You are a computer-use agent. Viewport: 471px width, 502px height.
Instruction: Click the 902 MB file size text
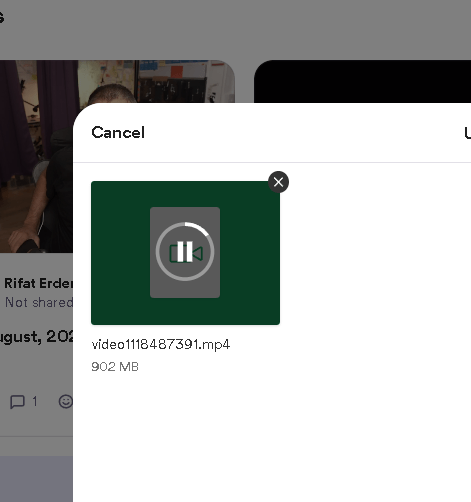point(115,367)
